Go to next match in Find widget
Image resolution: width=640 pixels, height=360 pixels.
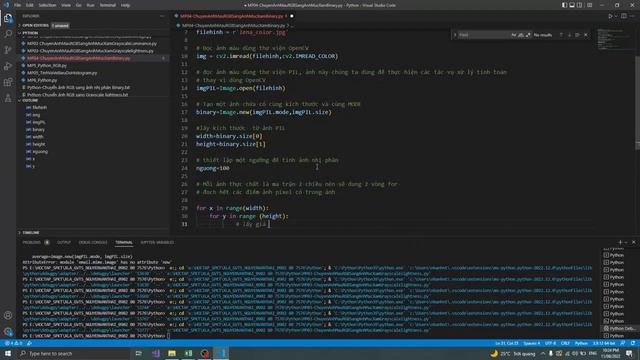(569, 35)
